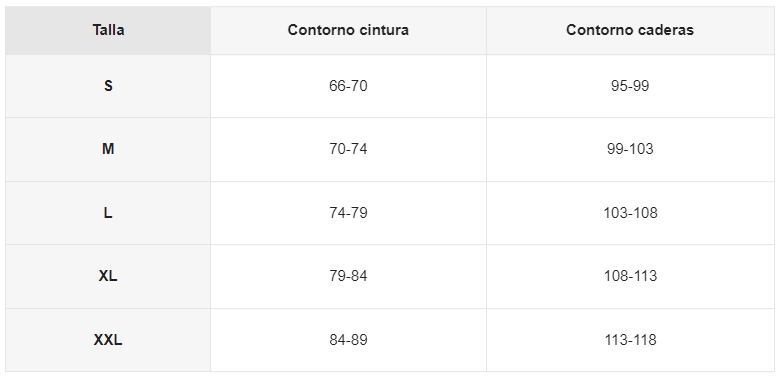
Task: Click the 103-108 hip measurement cell
Action: pyautogui.click(x=630, y=213)
